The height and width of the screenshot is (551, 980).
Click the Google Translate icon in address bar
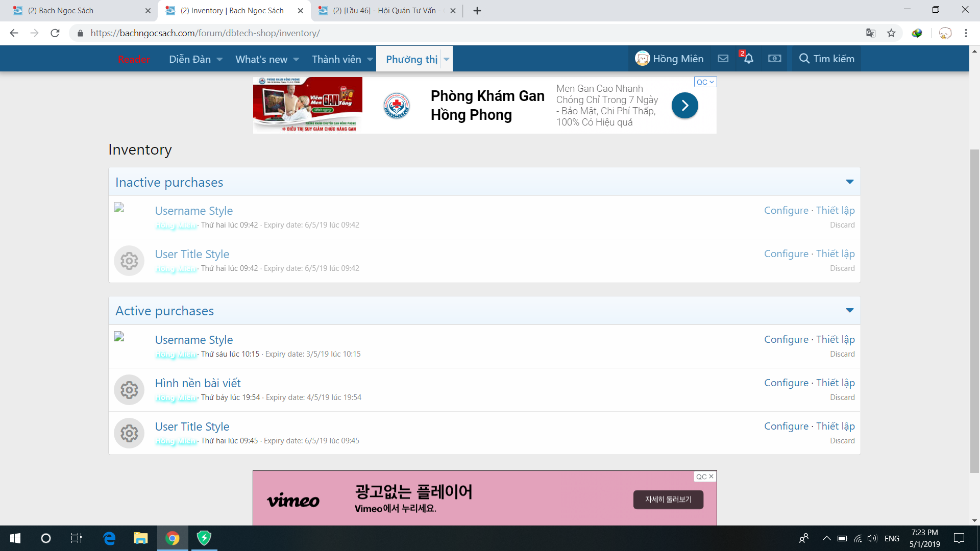[x=871, y=33]
